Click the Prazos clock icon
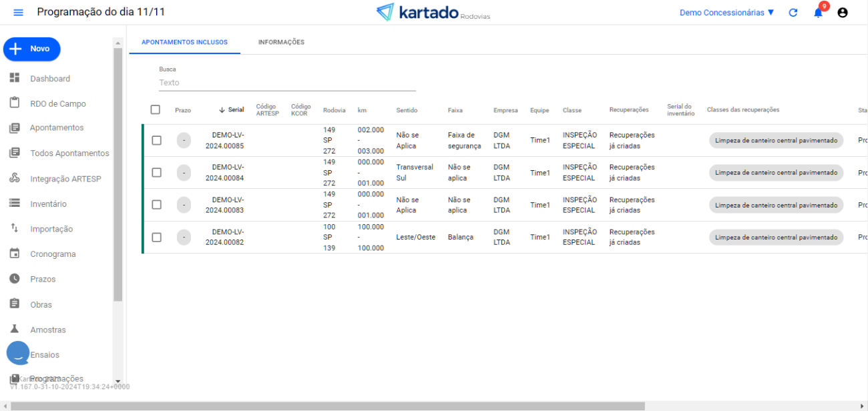The height and width of the screenshot is (411, 868). point(15,279)
